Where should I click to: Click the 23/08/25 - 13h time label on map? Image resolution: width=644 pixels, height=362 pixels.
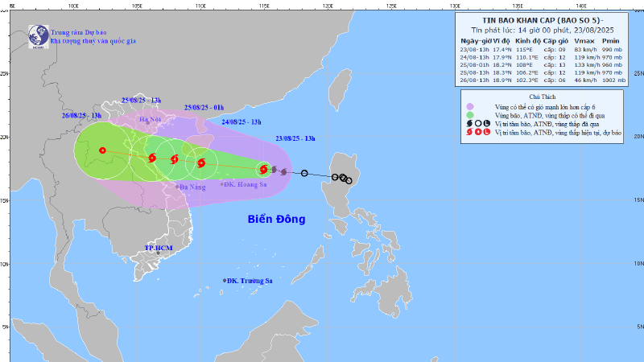coord(296,139)
